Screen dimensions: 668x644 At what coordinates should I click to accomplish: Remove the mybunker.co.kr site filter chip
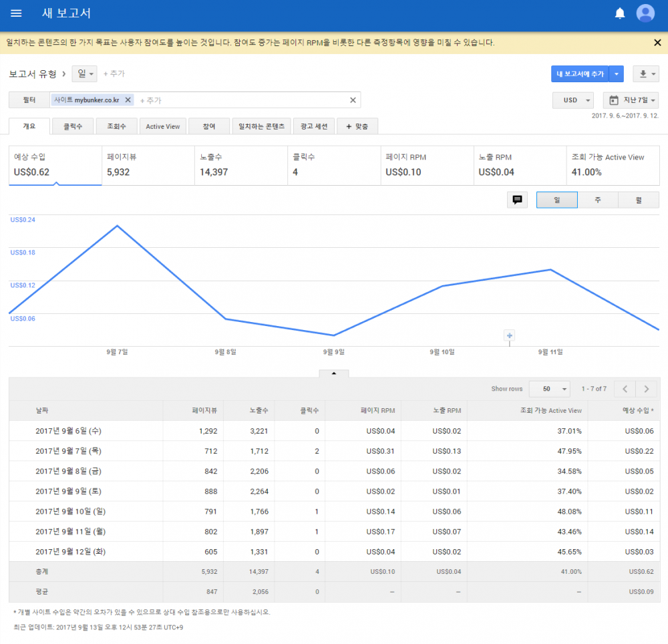(128, 100)
